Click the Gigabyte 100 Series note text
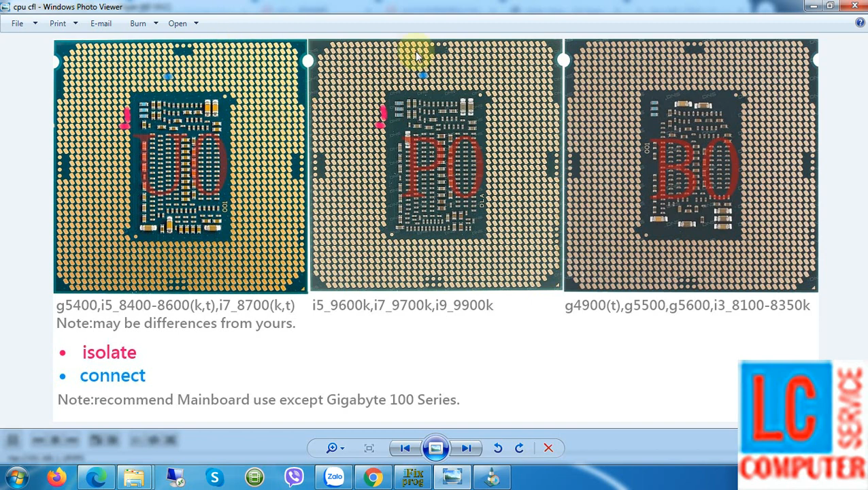 pos(258,399)
